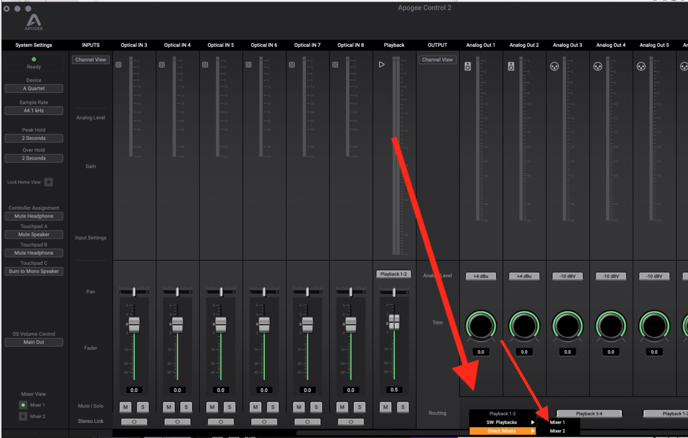
Task: Click the Optical IN 8 input icon
Action: (x=335, y=65)
